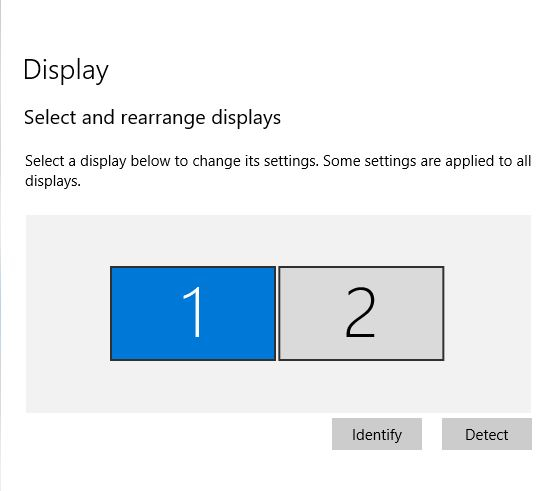Click empty gray area below the monitor boxes

[x=278, y=386]
